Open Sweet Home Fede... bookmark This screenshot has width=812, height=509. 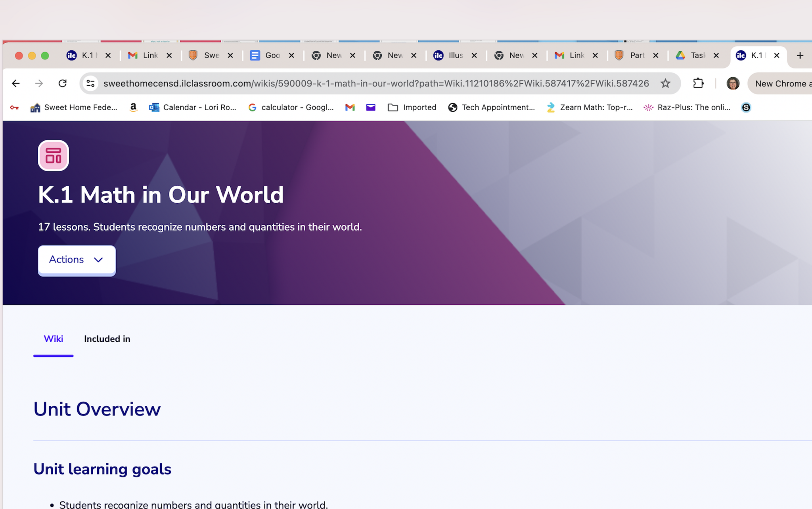coord(74,107)
